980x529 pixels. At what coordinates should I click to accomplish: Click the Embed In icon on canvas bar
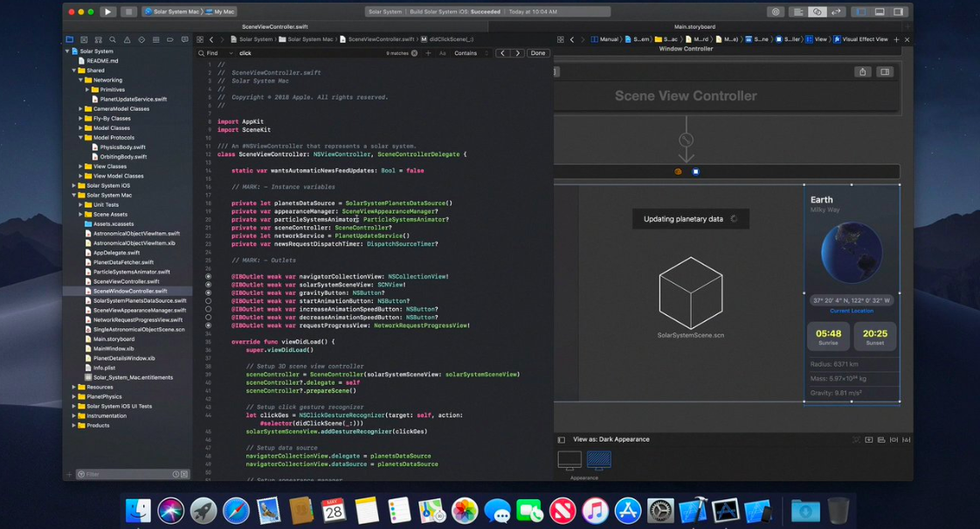coord(869,440)
